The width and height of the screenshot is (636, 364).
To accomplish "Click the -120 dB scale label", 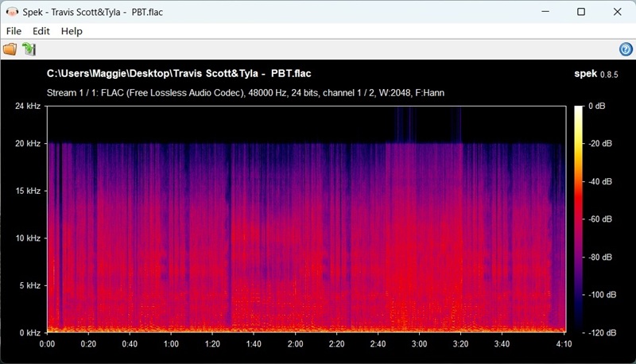I will 602,333.
